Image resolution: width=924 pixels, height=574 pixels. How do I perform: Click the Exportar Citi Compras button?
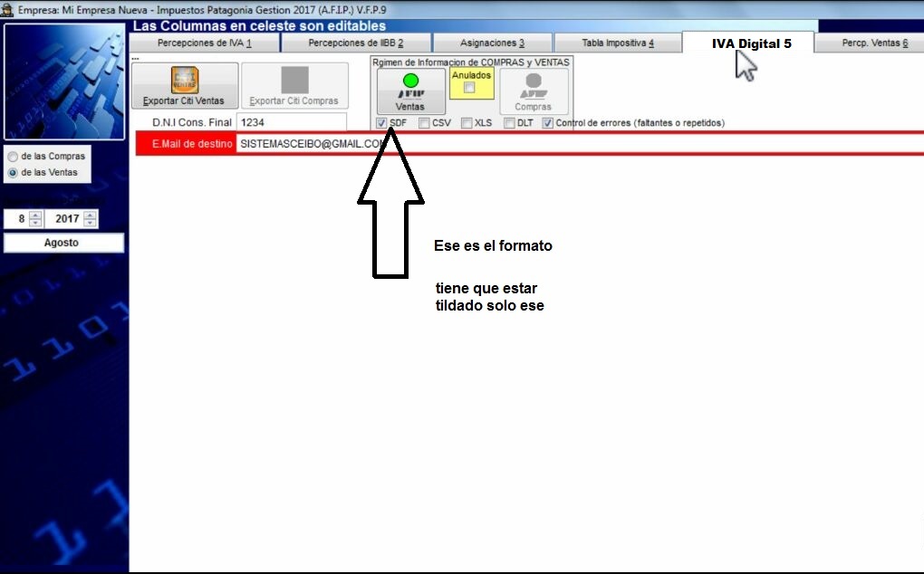pyautogui.click(x=294, y=86)
